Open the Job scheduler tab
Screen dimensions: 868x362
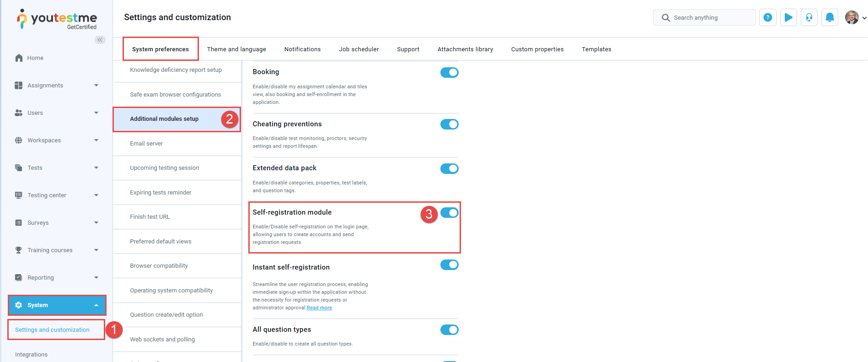pos(359,49)
